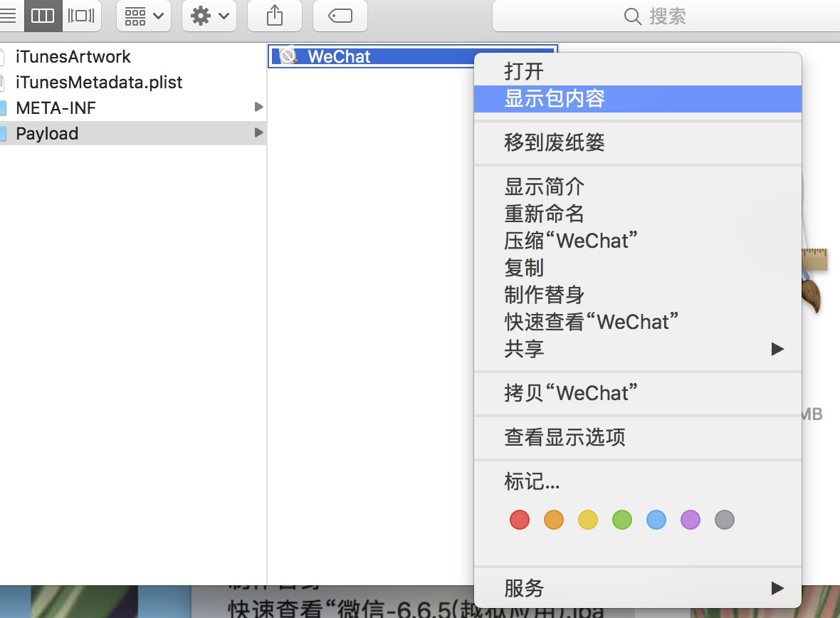Click the 共享 submenu arrow
This screenshot has height=618, width=840.
click(x=777, y=350)
